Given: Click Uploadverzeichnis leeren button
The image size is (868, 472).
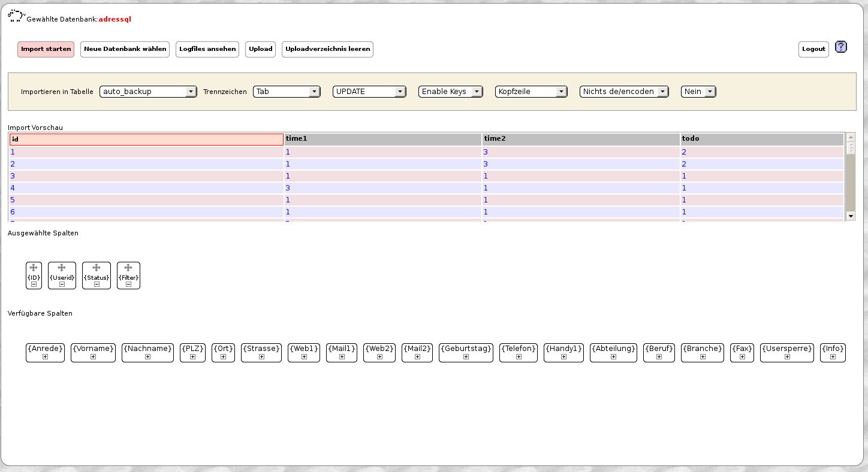Looking at the screenshot, I should [327, 49].
